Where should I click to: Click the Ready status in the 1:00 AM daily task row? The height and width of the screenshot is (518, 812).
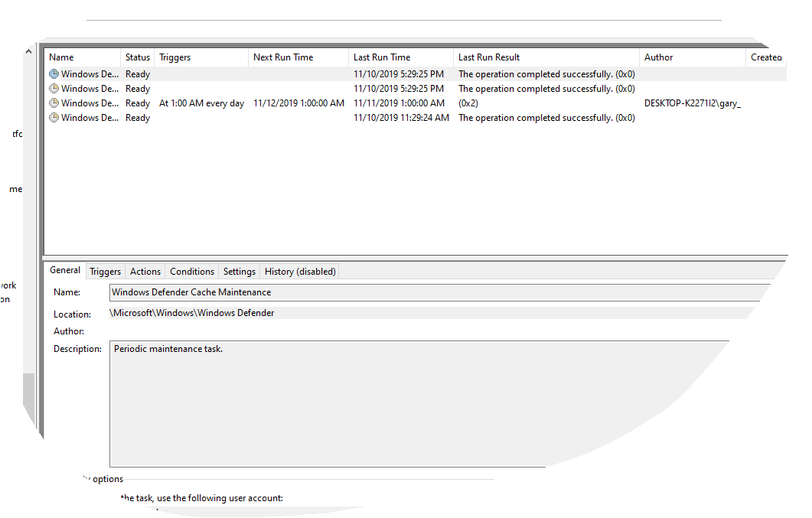pos(138,103)
